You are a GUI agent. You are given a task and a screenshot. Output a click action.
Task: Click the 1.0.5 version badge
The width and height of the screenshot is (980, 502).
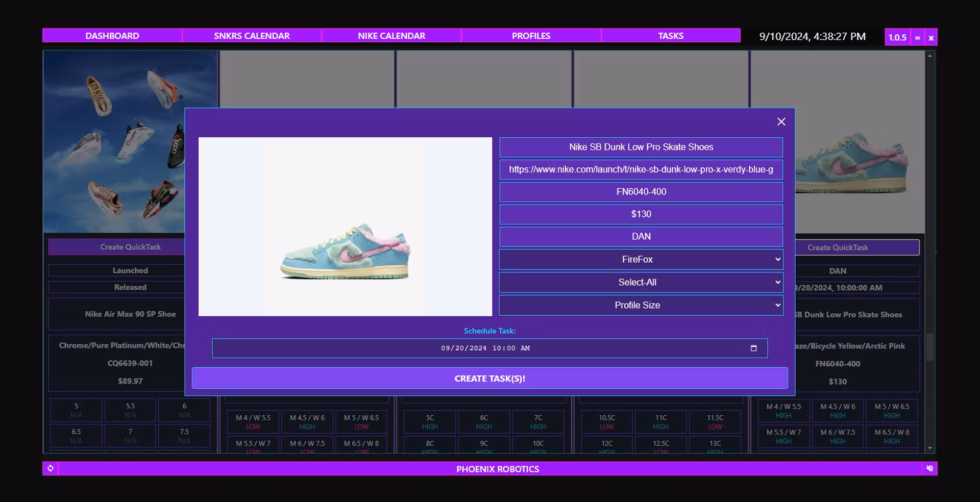coord(897,37)
